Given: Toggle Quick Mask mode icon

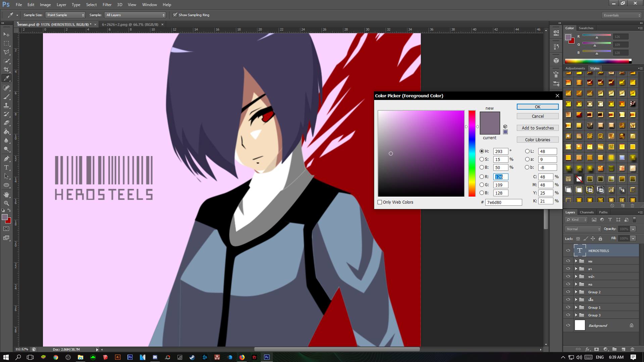Looking at the screenshot, I should pos(6,229).
